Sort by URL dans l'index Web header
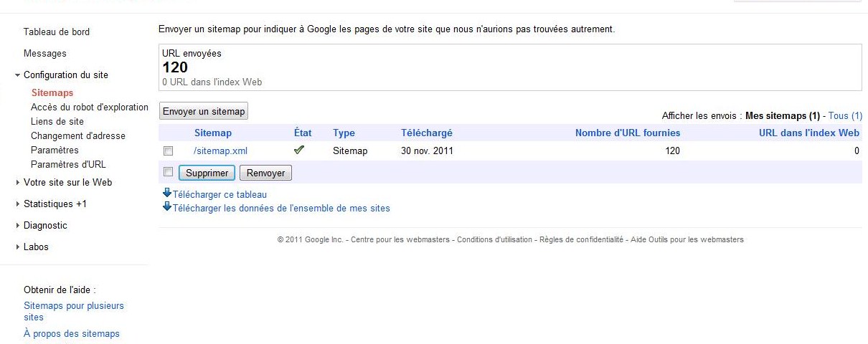 coord(809,133)
